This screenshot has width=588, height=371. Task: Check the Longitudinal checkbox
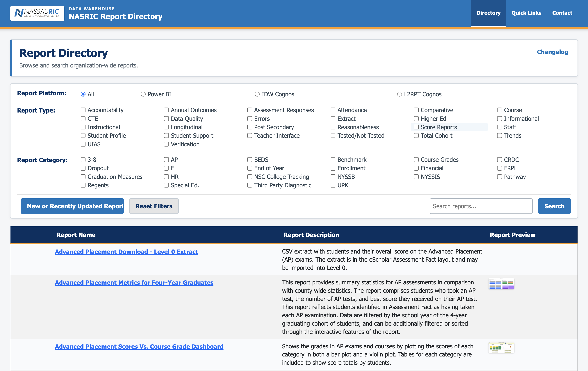click(166, 127)
